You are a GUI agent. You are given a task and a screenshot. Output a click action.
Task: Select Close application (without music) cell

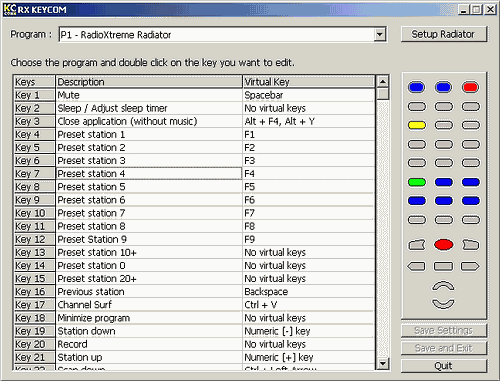click(149, 121)
